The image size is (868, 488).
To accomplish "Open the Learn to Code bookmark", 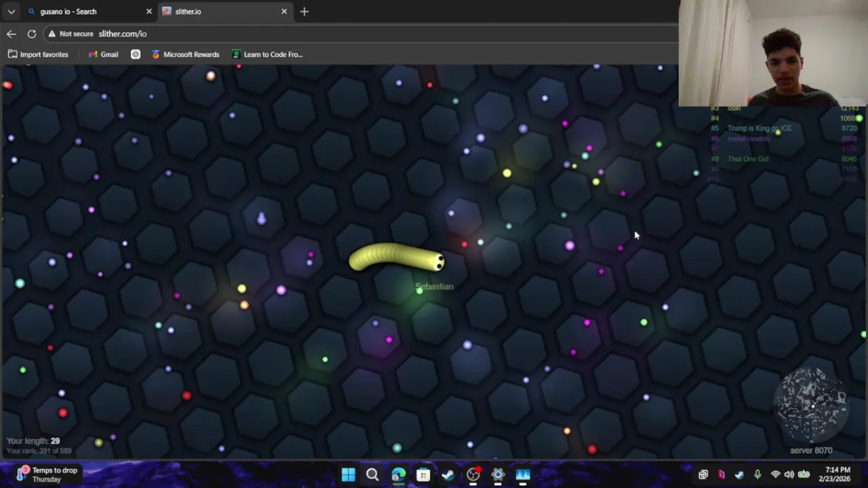I will 267,54.
